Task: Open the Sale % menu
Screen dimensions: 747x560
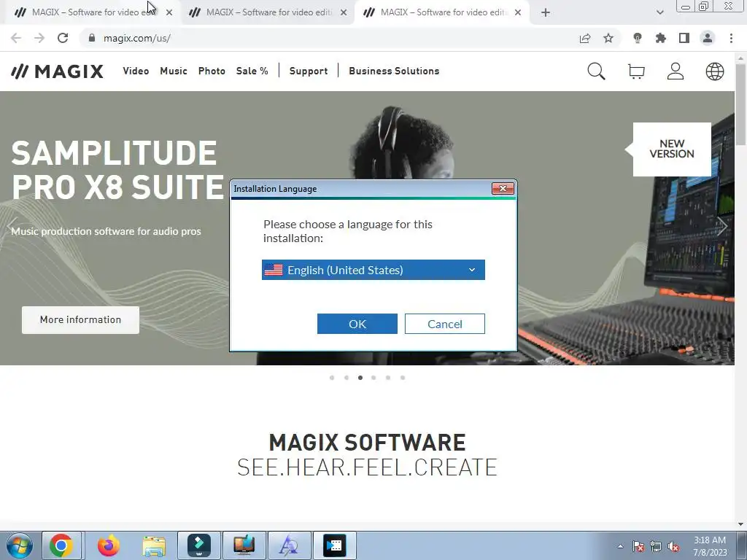Action: 252,71
